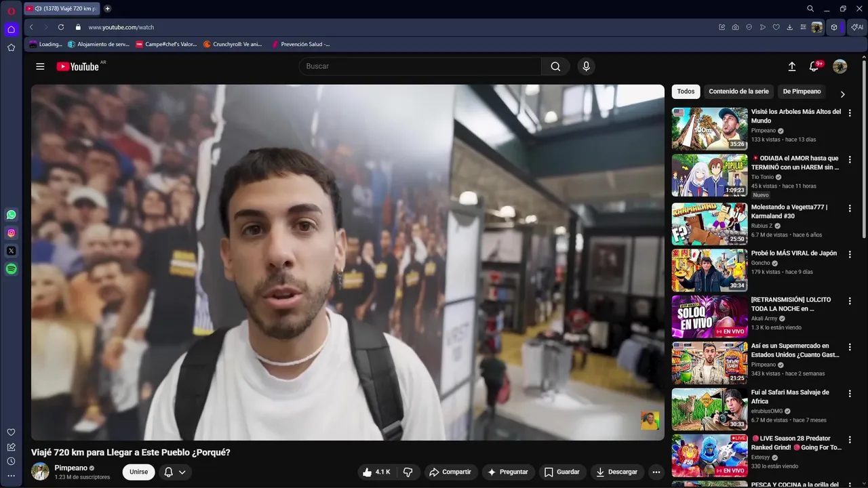Screen dimensions: 868x488
Task: Take a snapshot with camera icon
Action: [x=736, y=27]
